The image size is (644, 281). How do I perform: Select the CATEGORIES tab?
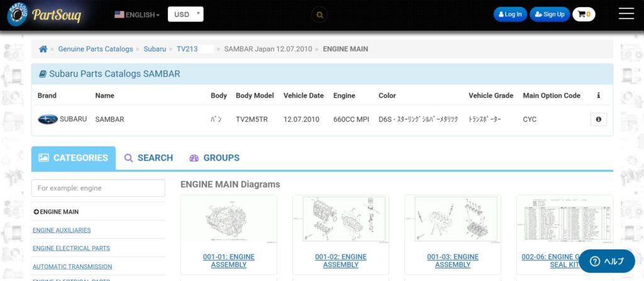click(74, 158)
